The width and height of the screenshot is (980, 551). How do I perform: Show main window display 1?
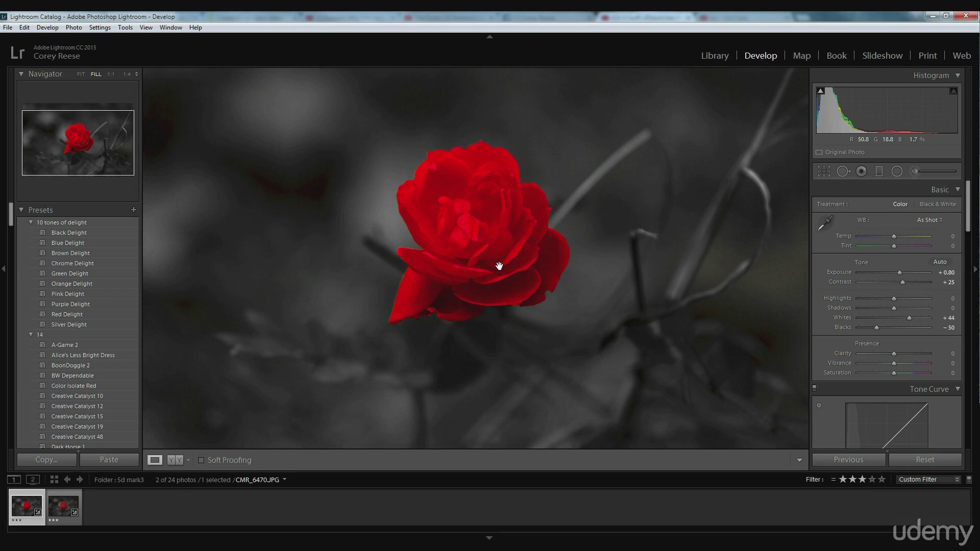pos(14,480)
